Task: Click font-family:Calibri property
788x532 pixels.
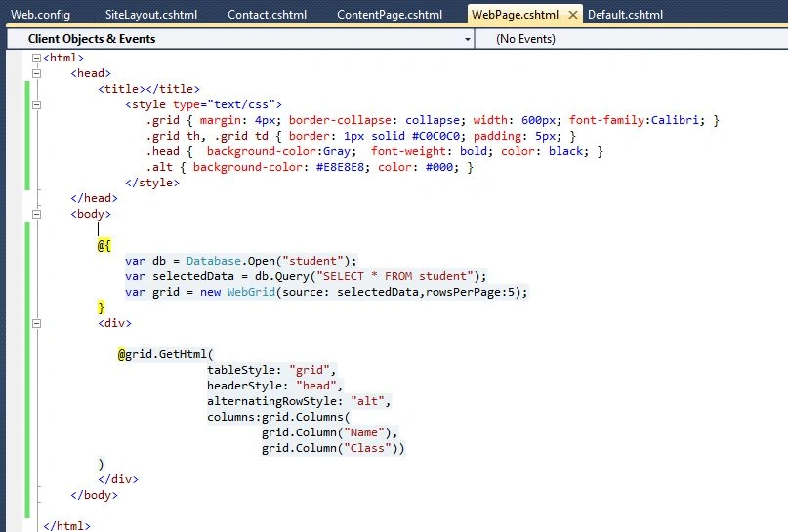Action: tap(637, 120)
